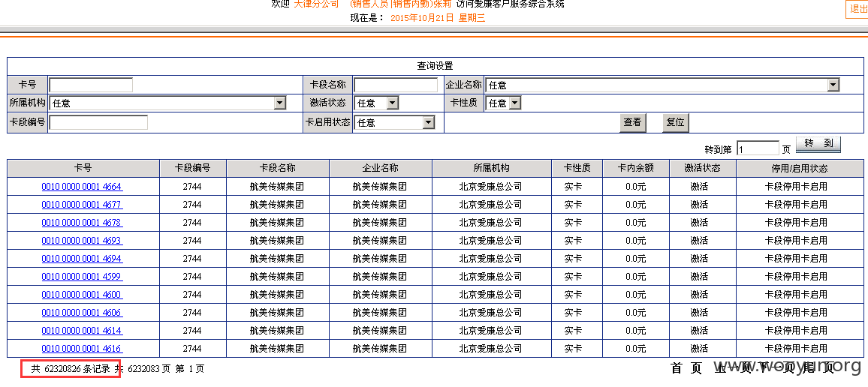Open card link 0010 0000 0001 4599
Image resolution: width=868 pixels, height=387 pixels.
click(x=82, y=277)
